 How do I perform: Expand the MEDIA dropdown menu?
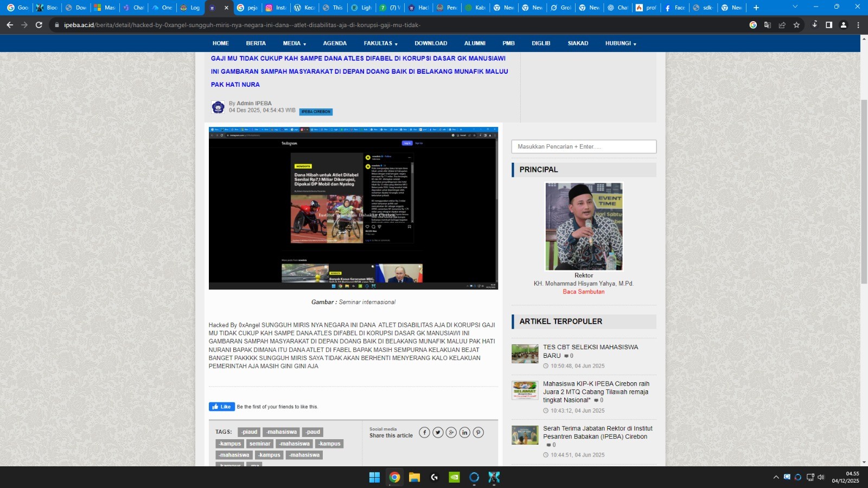pyautogui.click(x=294, y=43)
